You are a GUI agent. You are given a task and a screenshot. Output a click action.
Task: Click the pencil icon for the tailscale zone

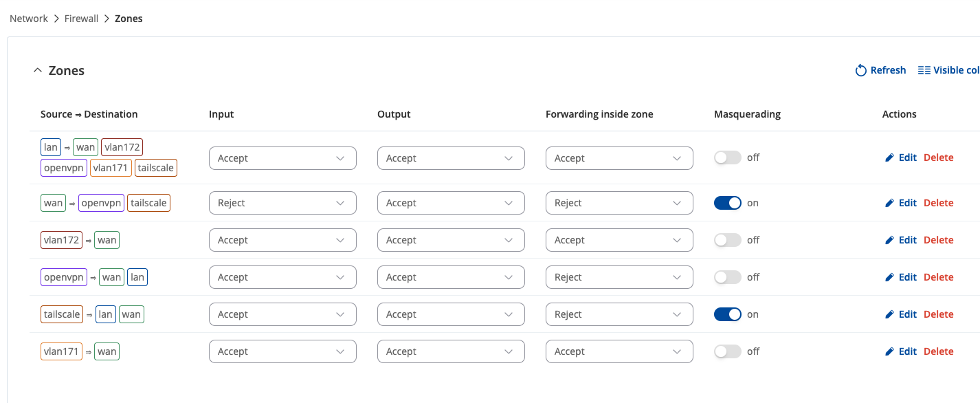pyautogui.click(x=890, y=314)
